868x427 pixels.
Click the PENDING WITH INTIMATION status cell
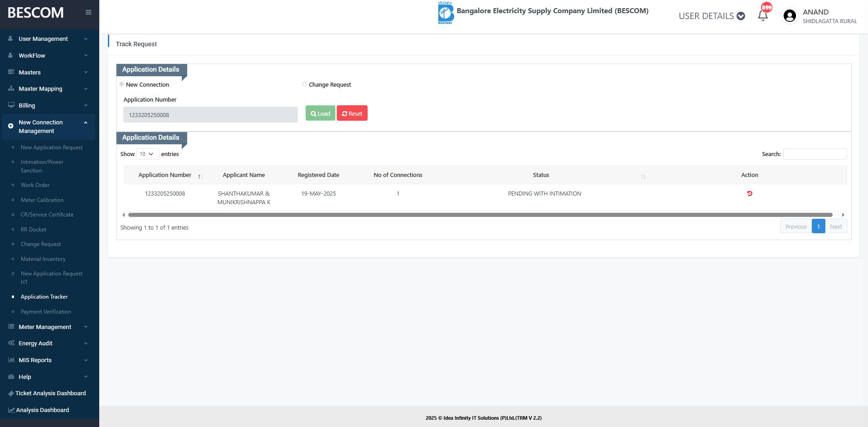(544, 194)
